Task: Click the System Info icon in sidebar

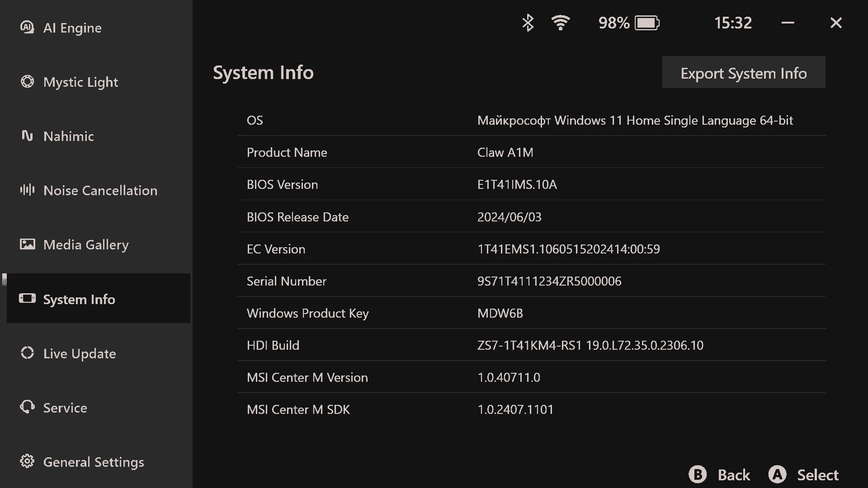Action: pos(27,298)
